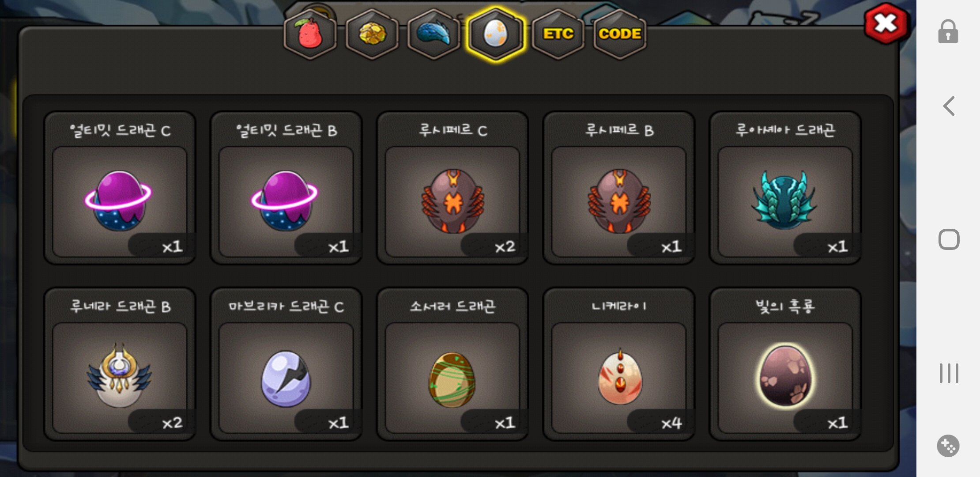Select the 얼티밋 드래곤 B egg
This screenshot has height=477, width=980.
[286, 188]
